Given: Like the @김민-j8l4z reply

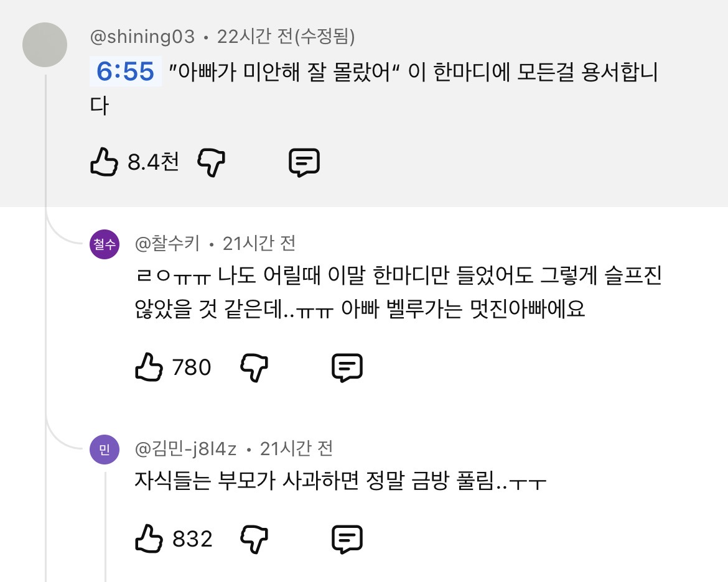Looking at the screenshot, I should point(149,539).
